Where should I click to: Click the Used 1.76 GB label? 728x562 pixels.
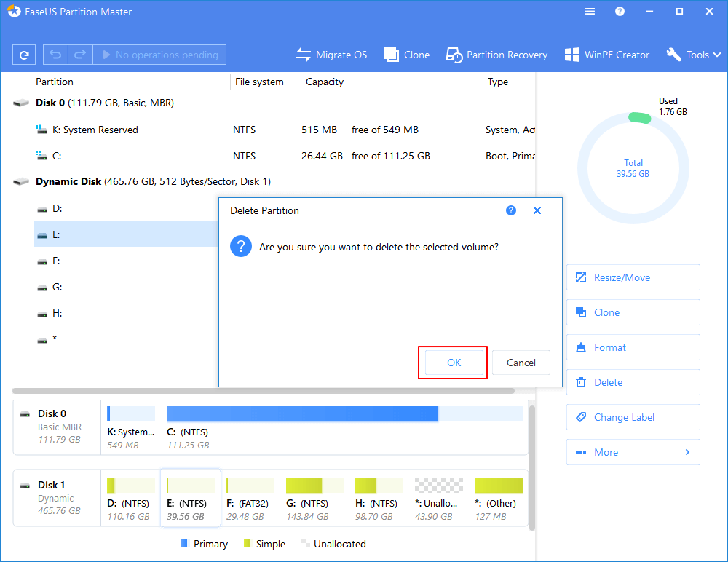point(673,106)
